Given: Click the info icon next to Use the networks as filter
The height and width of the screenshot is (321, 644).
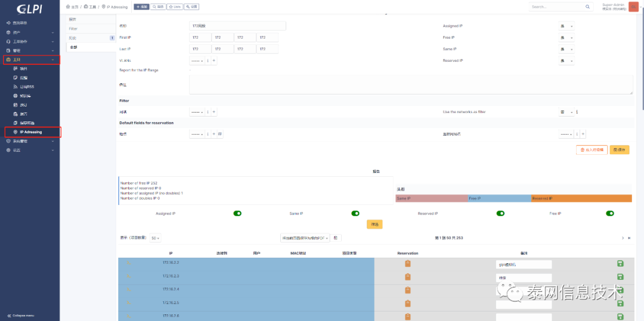Looking at the screenshot, I should coord(577,112).
